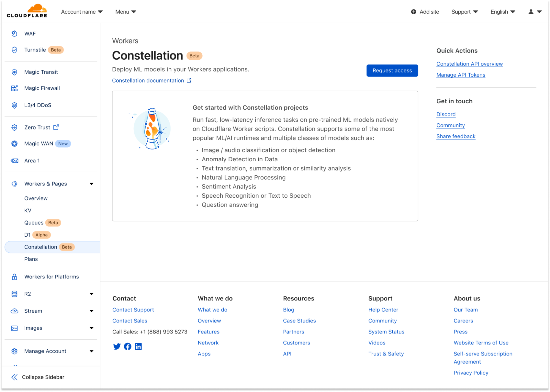Expand the R2 sidebar section
The height and width of the screenshot is (392, 550).
pyautogui.click(x=91, y=294)
